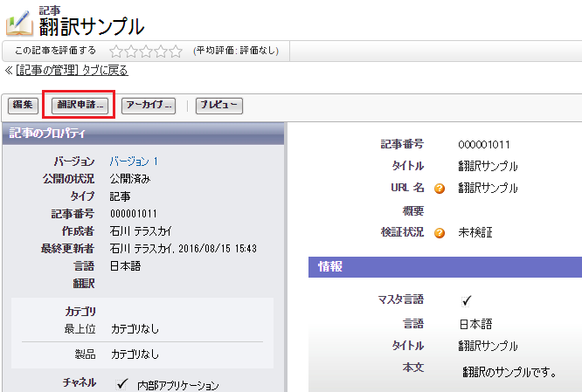
Task: Rate the article three stars
Action: (x=146, y=51)
